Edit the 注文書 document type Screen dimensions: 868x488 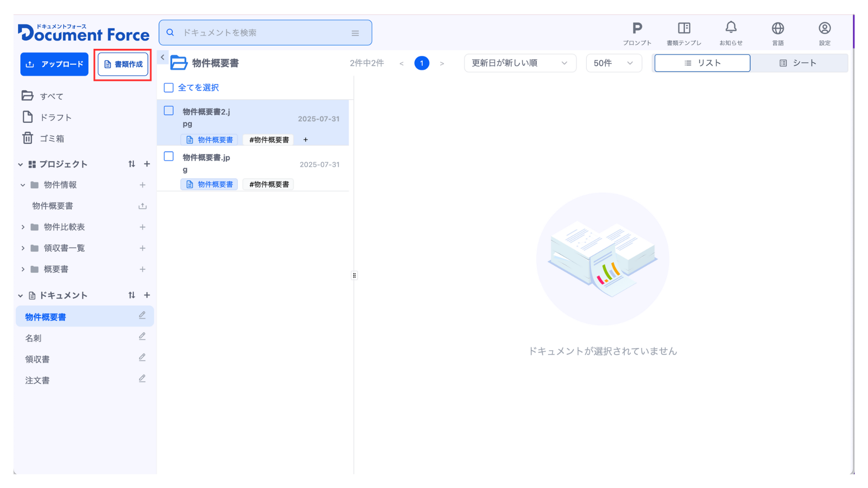point(142,379)
